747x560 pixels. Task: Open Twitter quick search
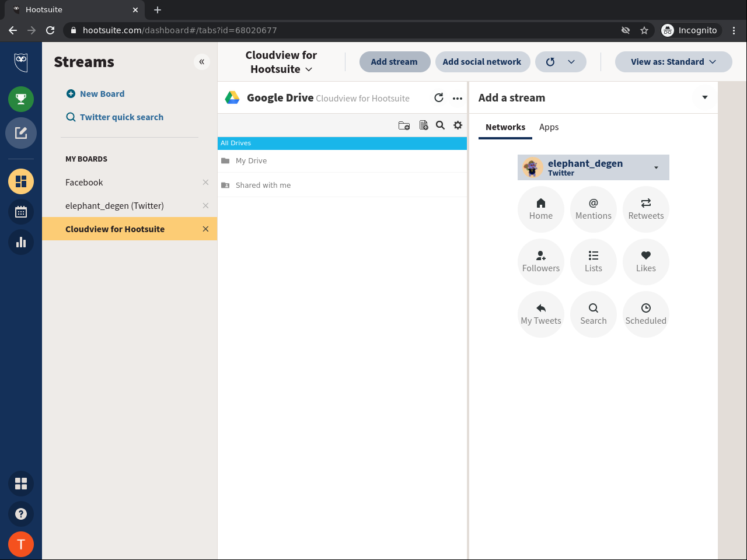point(115,117)
